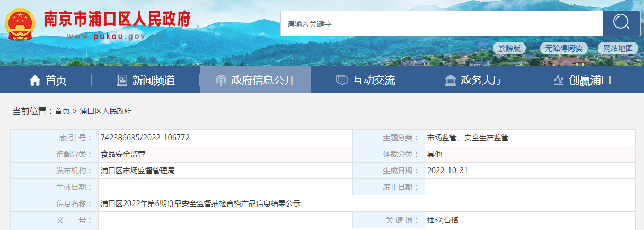Select the date 2022-10-31
This screenshot has height=230, width=644.
point(448,171)
